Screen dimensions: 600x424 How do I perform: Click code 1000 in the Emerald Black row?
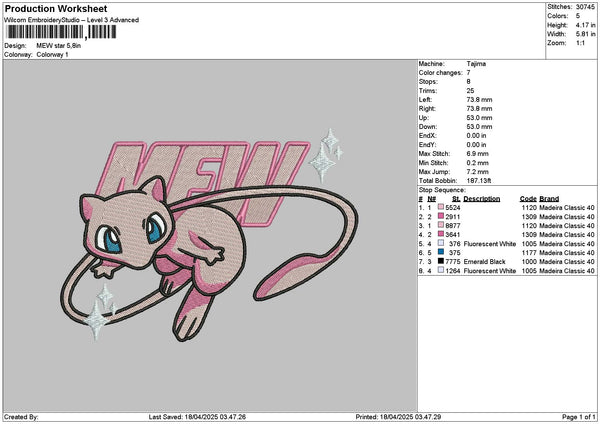(x=529, y=262)
